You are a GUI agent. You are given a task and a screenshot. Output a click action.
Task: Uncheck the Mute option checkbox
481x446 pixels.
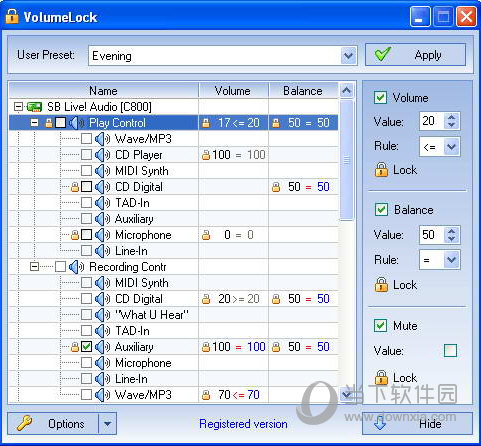pyautogui.click(x=381, y=326)
